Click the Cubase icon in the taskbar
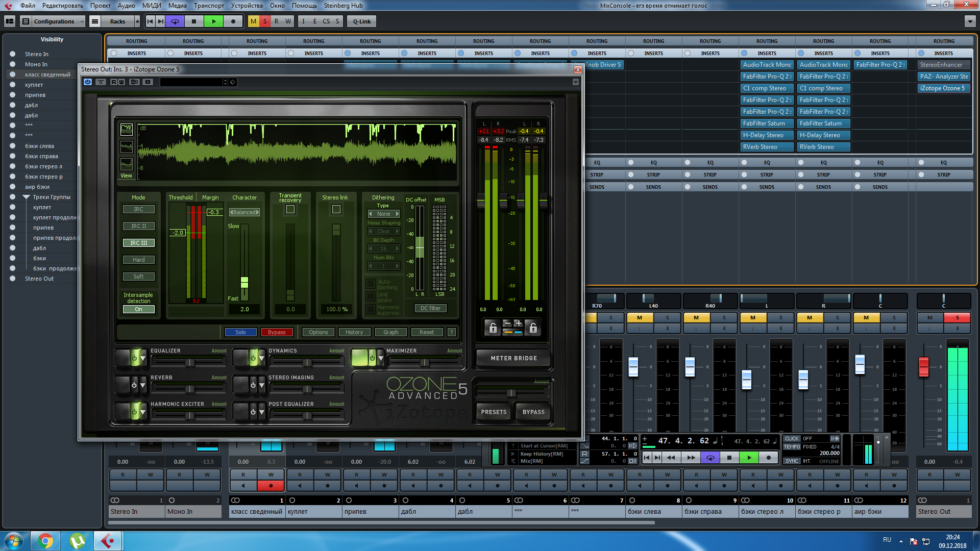The image size is (980, 551). tap(108, 541)
